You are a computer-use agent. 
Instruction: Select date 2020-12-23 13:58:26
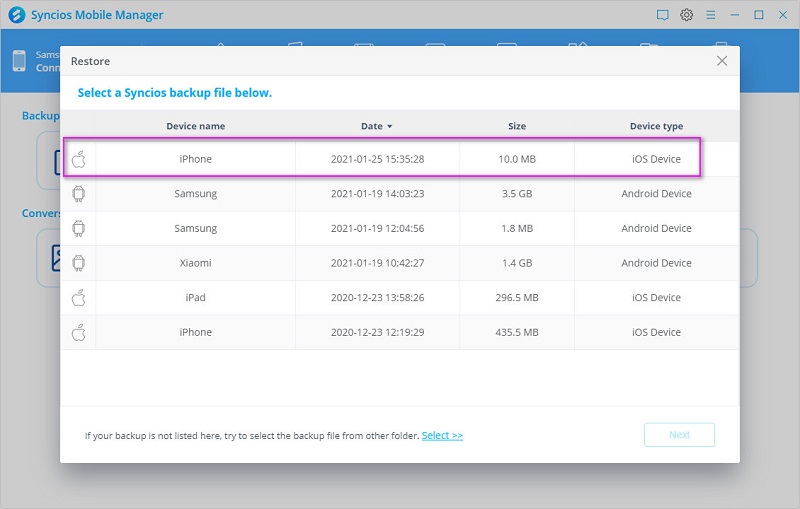coord(378,298)
